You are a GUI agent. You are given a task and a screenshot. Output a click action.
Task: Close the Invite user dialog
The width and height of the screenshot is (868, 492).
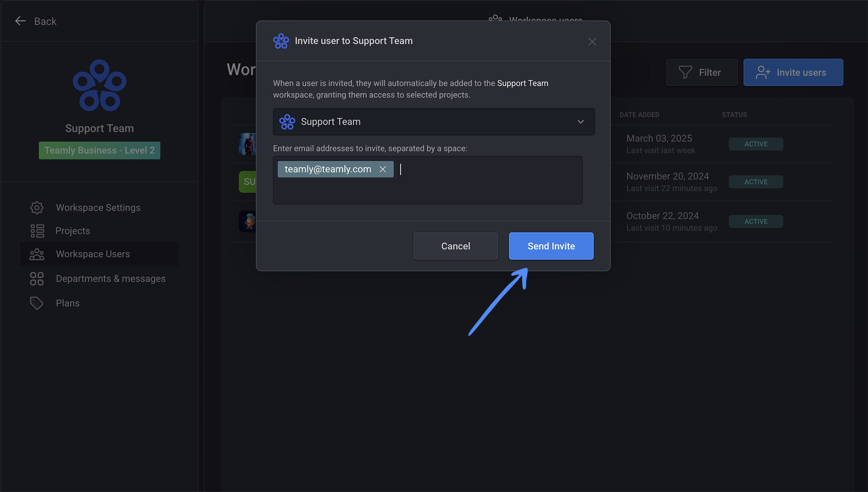click(592, 41)
